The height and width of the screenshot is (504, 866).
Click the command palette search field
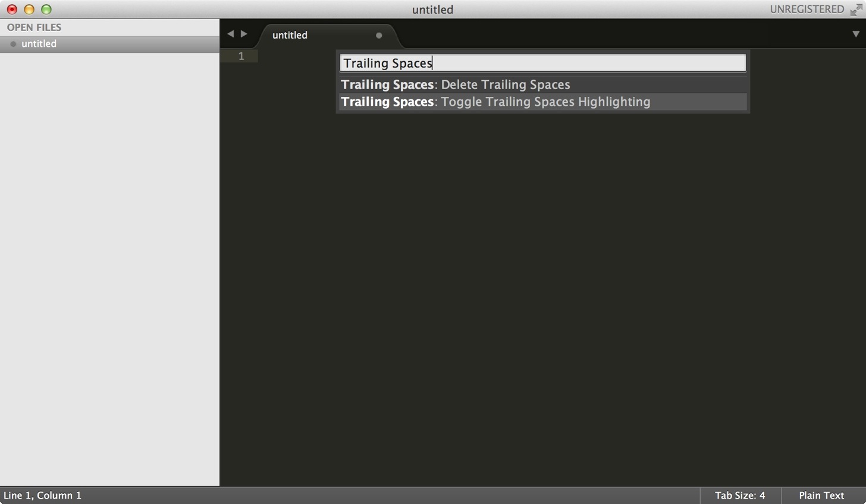[542, 63]
